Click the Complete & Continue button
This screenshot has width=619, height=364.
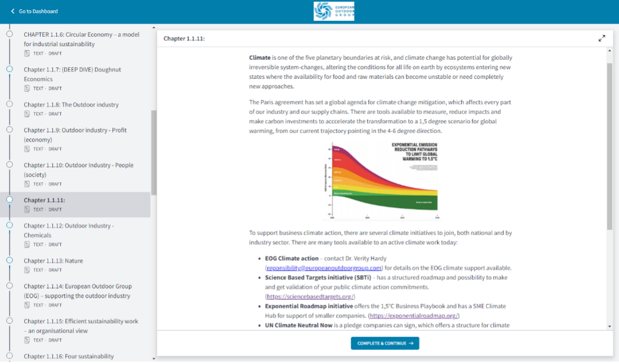pyautogui.click(x=385, y=343)
